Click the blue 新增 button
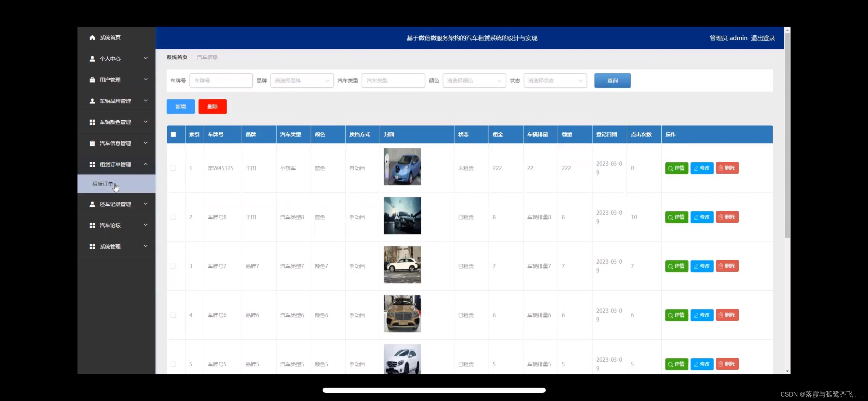This screenshot has height=401, width=868. pos(181,107)
